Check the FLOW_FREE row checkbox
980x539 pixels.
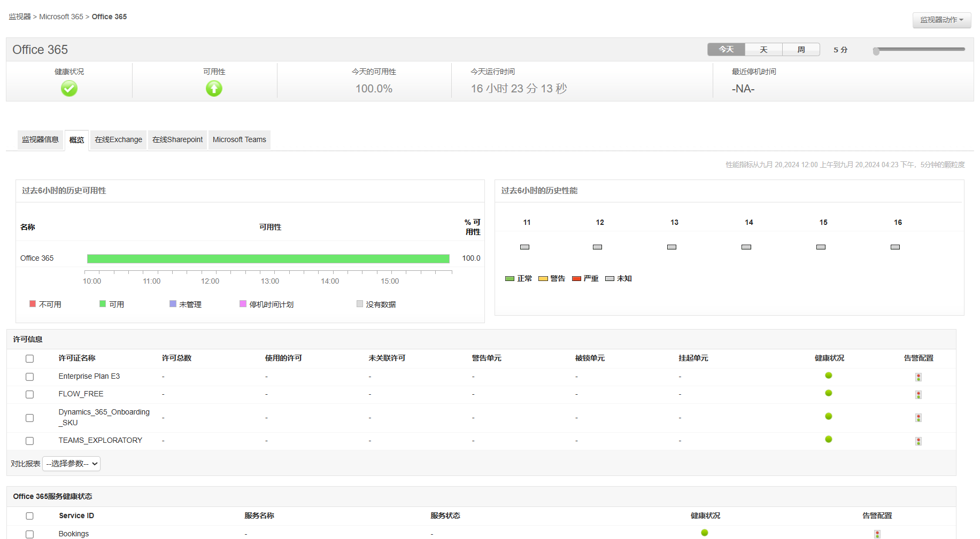pos(29,395)
